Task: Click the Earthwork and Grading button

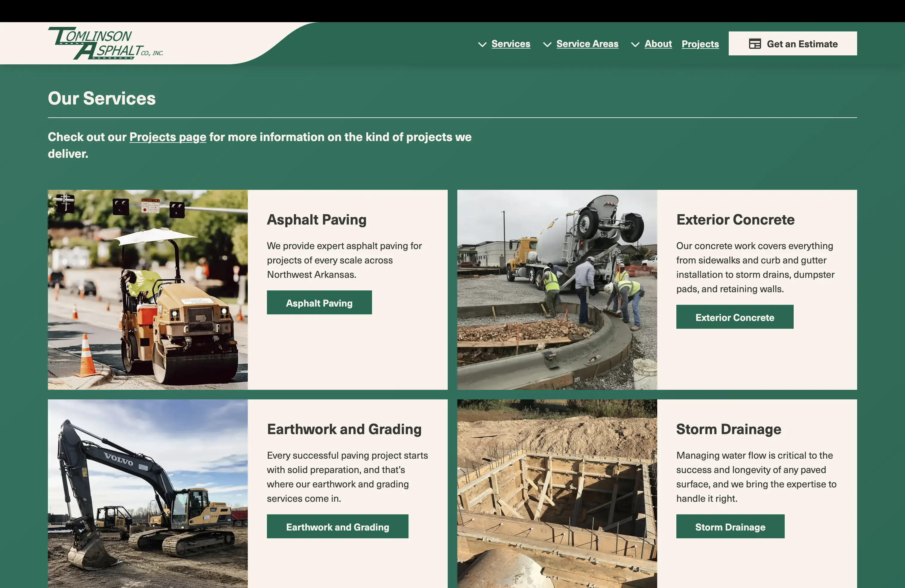Action: tap(337, 526)
